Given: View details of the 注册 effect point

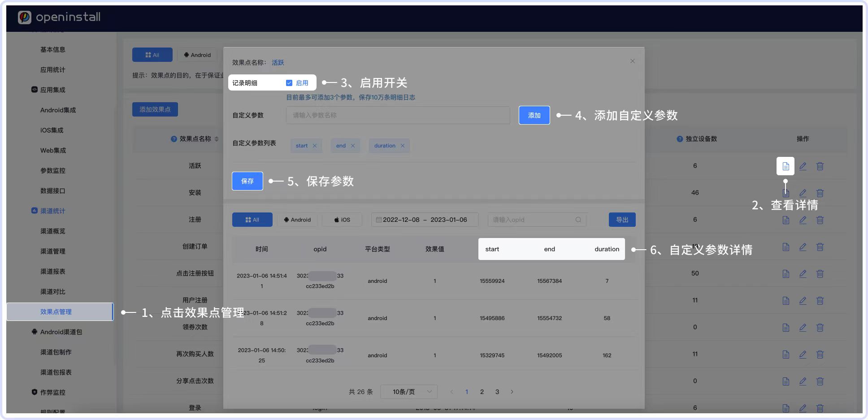Looking at the screenshot, I should (786, 220).
